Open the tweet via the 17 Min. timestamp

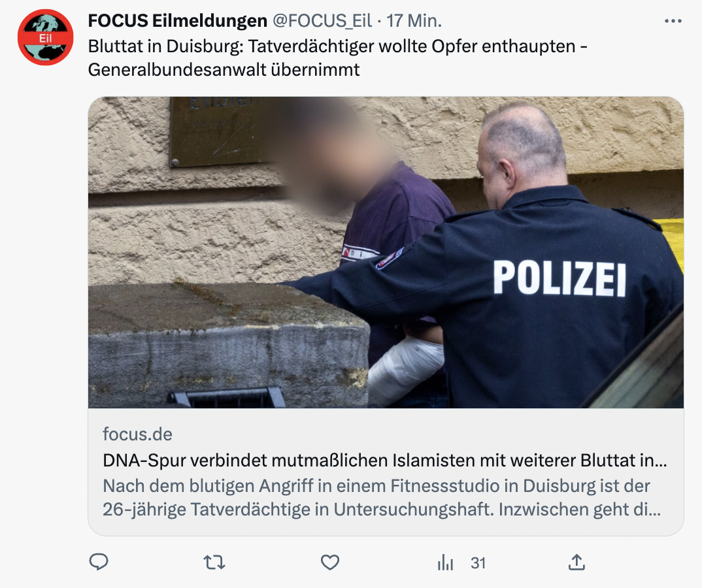pos(414,21)
